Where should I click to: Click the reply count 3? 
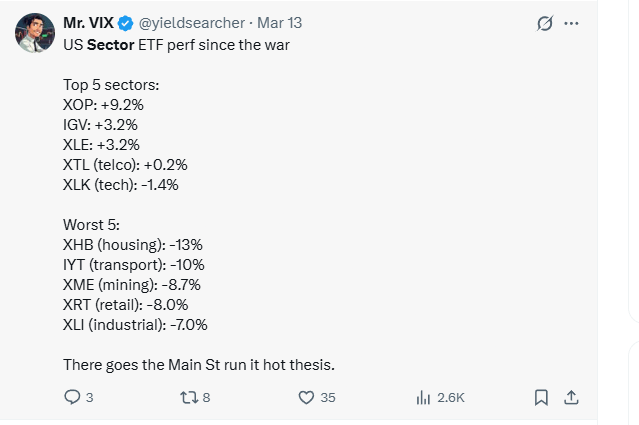(89, 397)
